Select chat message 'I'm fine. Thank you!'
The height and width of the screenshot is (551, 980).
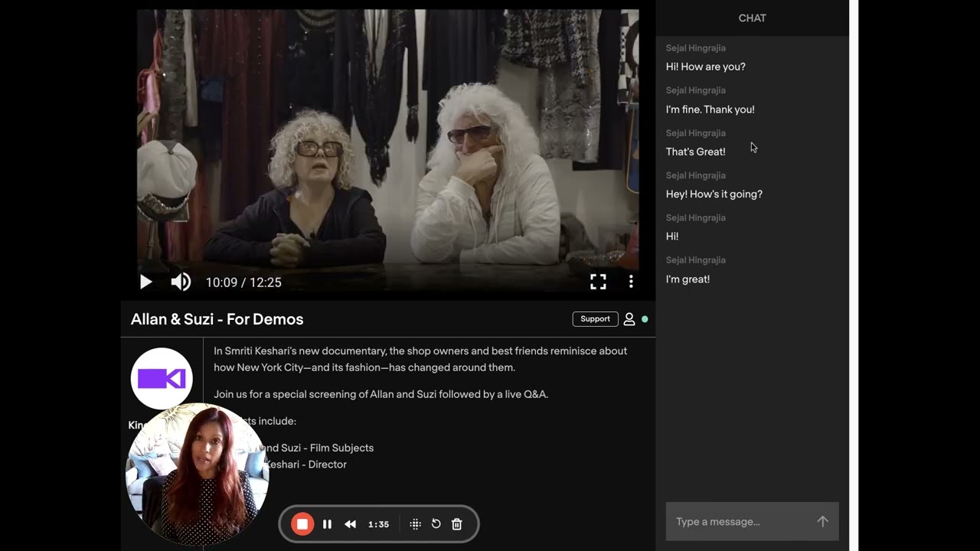710,109
